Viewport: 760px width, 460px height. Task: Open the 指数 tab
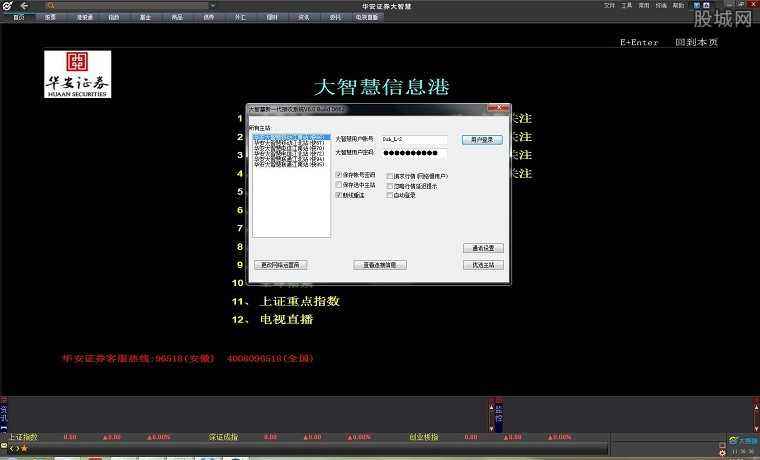click(114, 17)
